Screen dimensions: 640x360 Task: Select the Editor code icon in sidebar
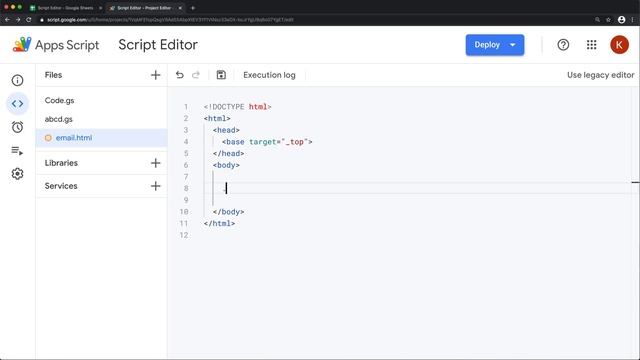[17, 104]
